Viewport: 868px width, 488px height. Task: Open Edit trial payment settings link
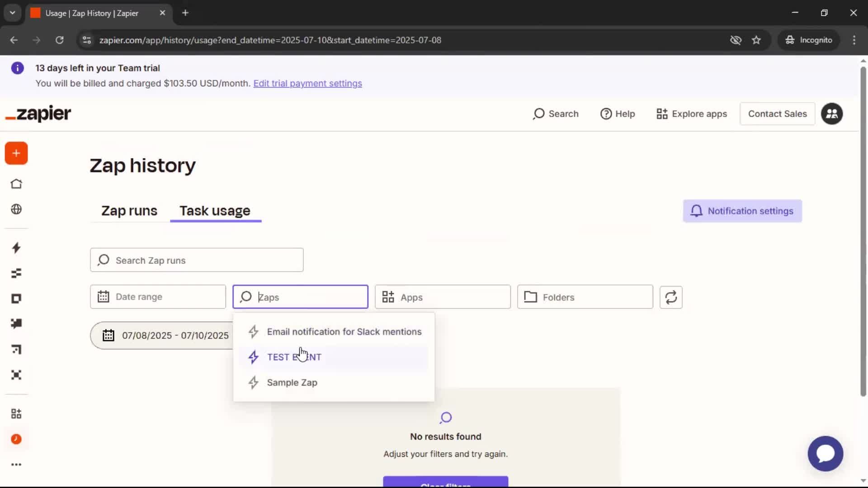pos(307,84)
